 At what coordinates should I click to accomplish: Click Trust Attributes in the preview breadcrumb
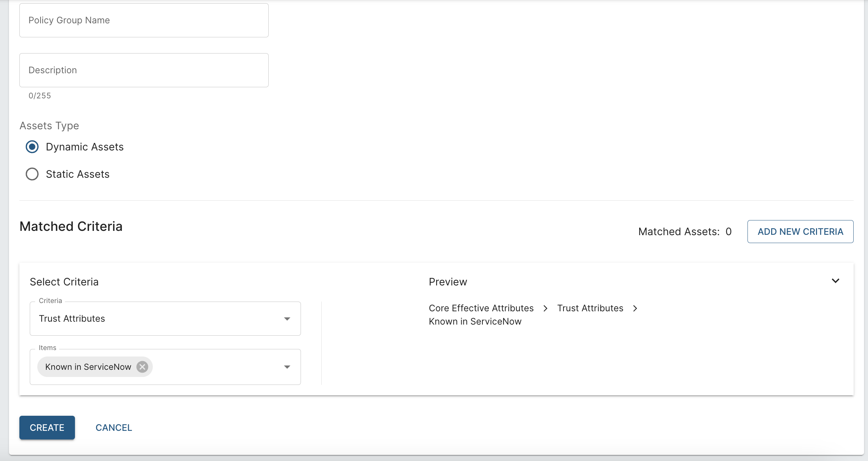point(590,308)
